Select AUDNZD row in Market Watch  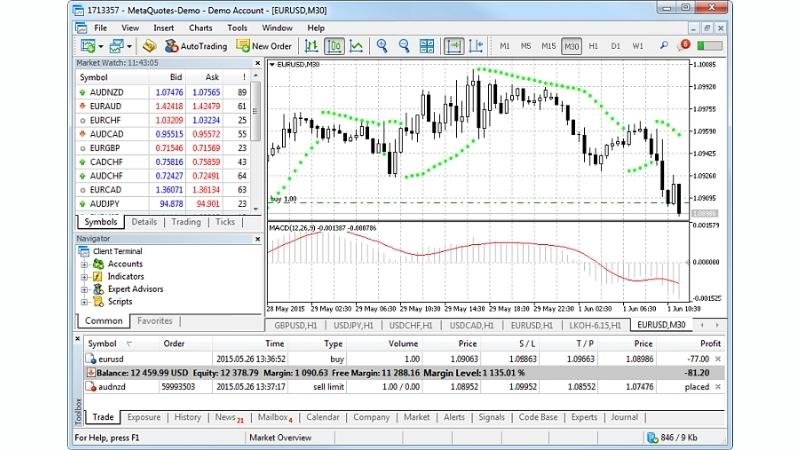(163, 92)
